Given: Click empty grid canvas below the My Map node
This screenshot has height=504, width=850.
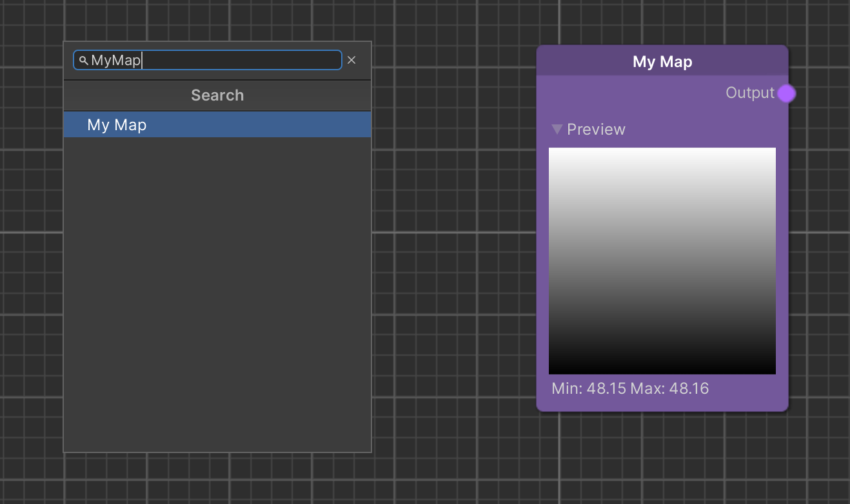Looking at the screenshot, I should pyautogui.click(x=662, y=458).
